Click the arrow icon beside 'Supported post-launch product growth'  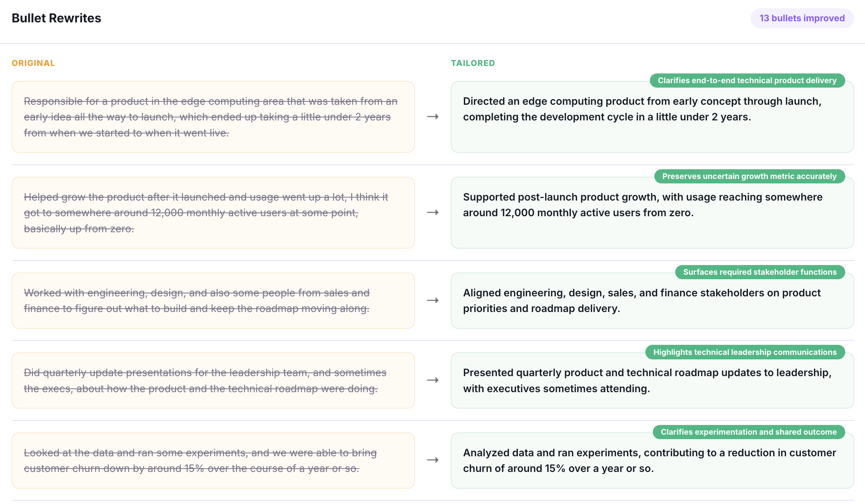coord(433,212)
